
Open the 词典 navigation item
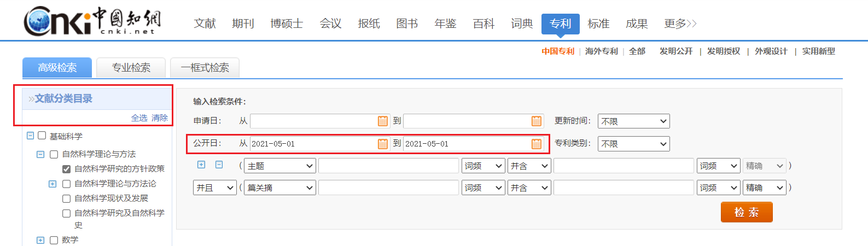(x=522, y=24)
